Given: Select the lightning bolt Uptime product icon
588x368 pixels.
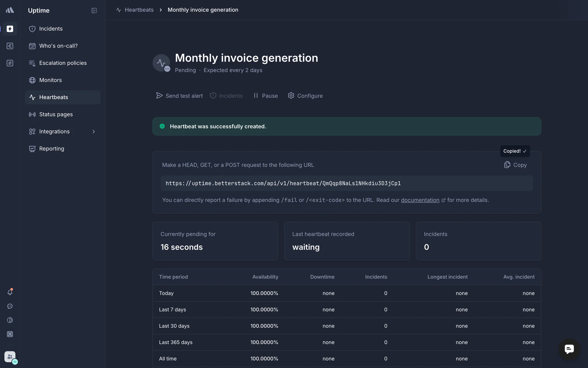Looking at the screenshot, I should click(10, 29).
